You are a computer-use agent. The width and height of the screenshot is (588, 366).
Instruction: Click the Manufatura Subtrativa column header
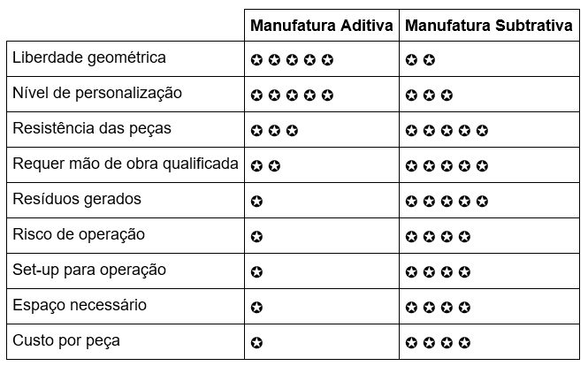489,26
